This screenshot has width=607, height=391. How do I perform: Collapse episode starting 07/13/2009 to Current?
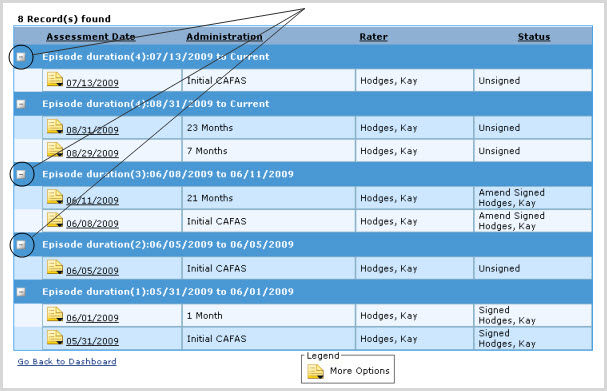[21, 57]
